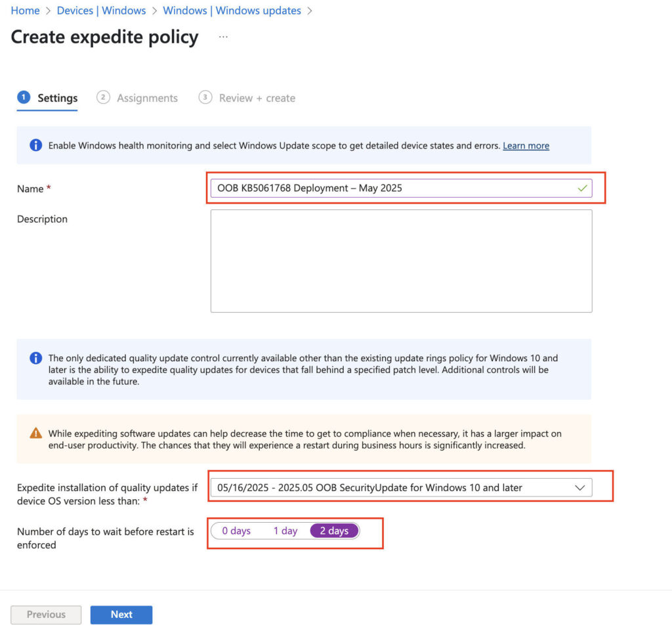
Task: Click the dropdown chevron arrow for OS version
Action: 580,488
